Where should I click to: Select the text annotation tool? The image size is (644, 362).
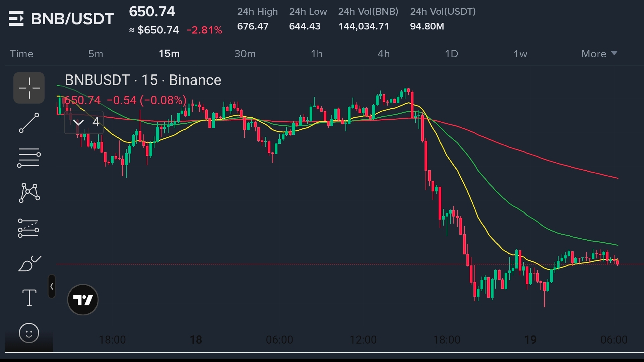click(x=29, y=298)
